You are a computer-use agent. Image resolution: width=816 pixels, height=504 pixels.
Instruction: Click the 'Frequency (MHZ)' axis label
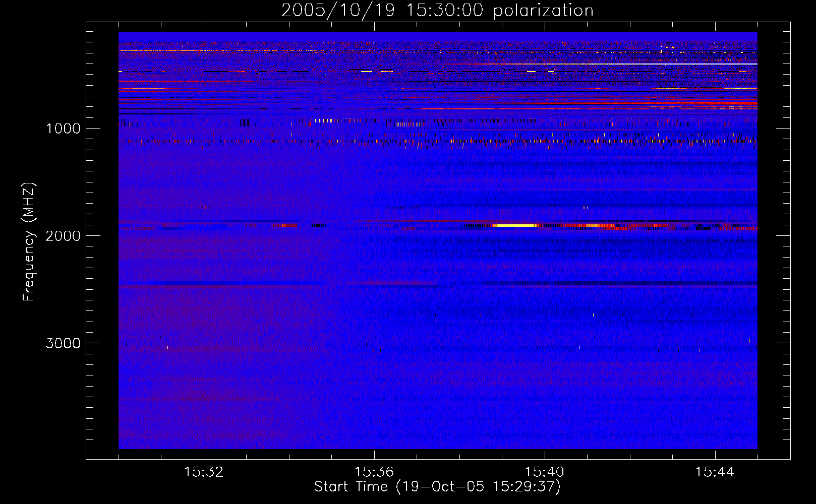(29, 242)
